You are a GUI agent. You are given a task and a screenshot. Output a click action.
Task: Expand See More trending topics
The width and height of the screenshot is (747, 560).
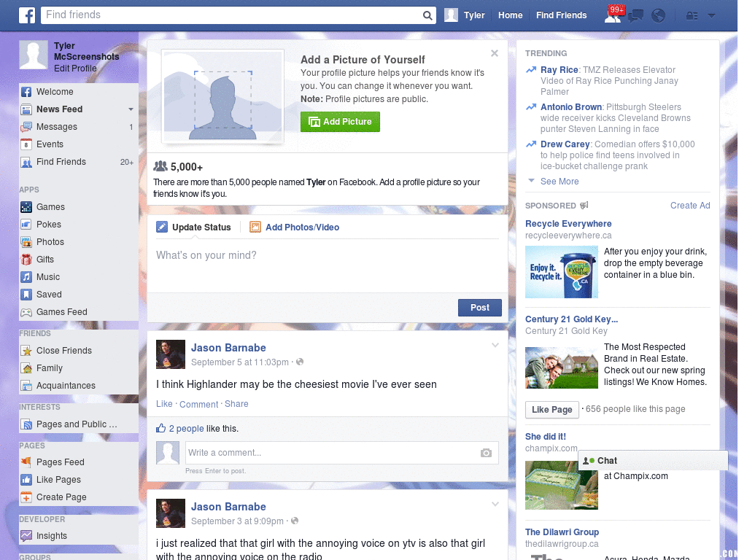coord(560,182)
